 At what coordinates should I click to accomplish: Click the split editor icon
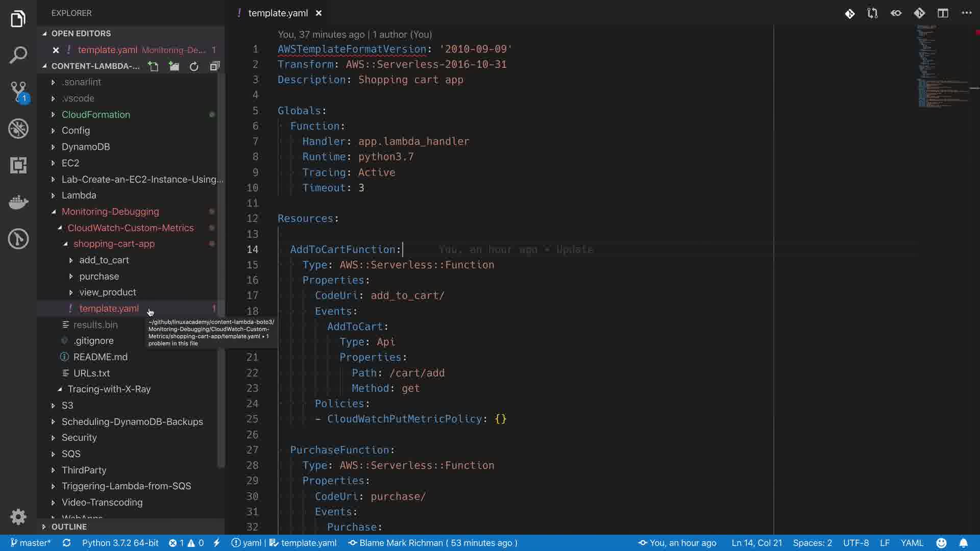(x=943, y=13)
